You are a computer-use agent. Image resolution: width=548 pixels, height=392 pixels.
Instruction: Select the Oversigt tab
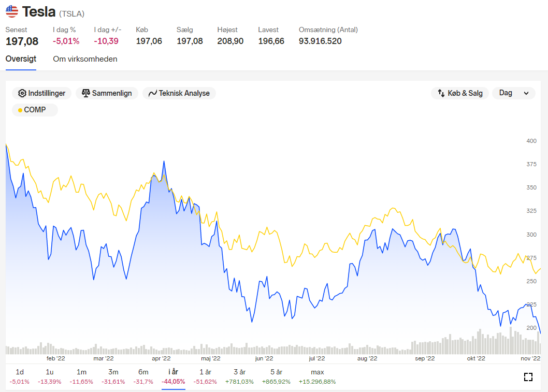21,59
